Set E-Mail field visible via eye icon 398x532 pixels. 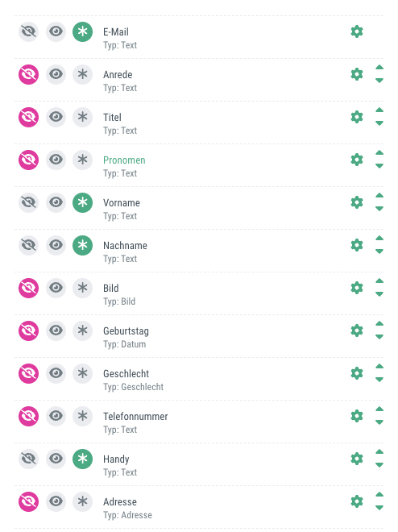pyautogui.click(x=56, y=31)
